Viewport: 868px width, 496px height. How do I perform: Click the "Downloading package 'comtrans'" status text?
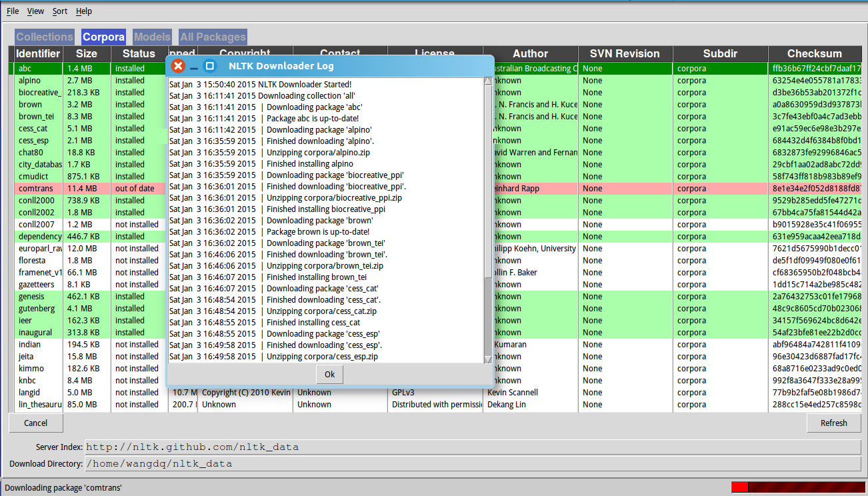(x=63, y=488)
